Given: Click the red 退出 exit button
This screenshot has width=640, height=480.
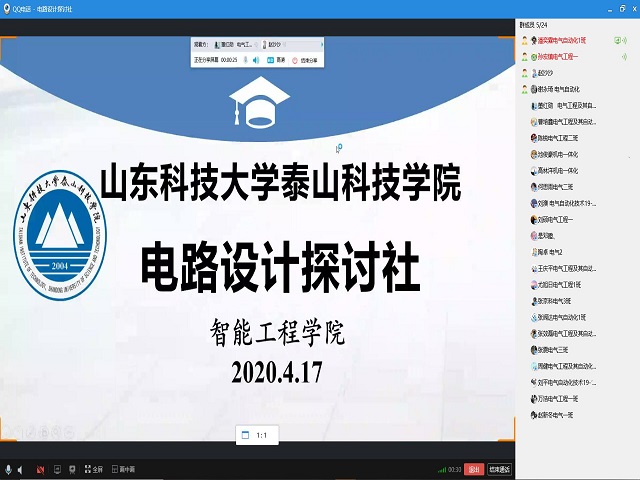Looking at the screenshot, I should 475,468.
